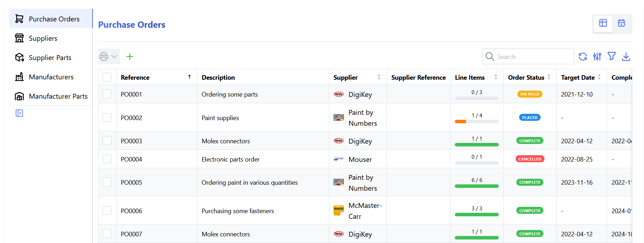The height and width of the screenshot is (243, 644).
Task: Click the green plus add order icon
Action: pos(130,57)
